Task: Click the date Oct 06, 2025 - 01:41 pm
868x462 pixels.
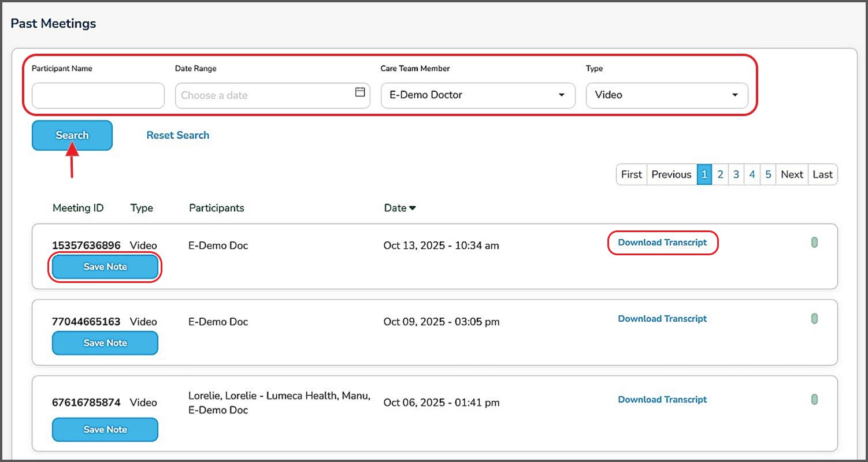Action: point(442,403)
